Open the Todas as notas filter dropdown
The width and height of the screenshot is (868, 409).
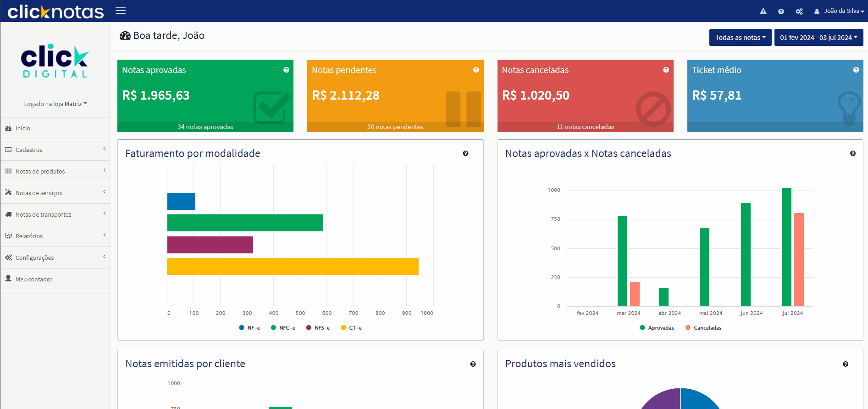(740, 38)
